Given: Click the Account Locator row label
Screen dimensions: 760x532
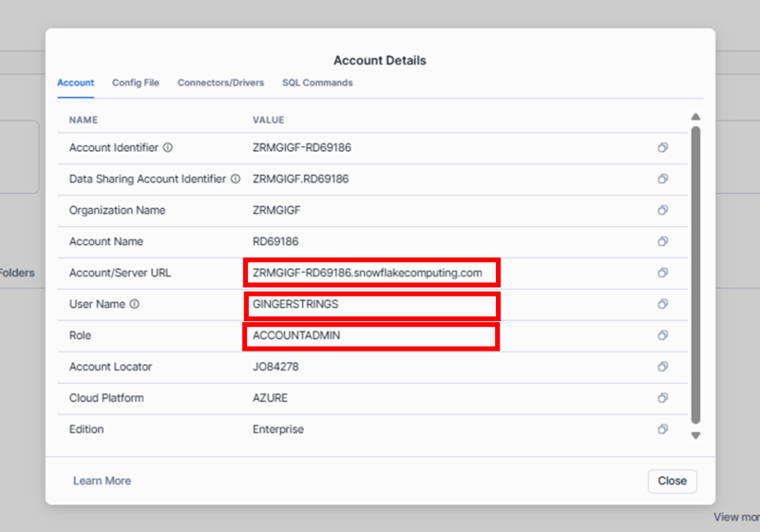Looking at the screenshot, I should pos(110,367).
